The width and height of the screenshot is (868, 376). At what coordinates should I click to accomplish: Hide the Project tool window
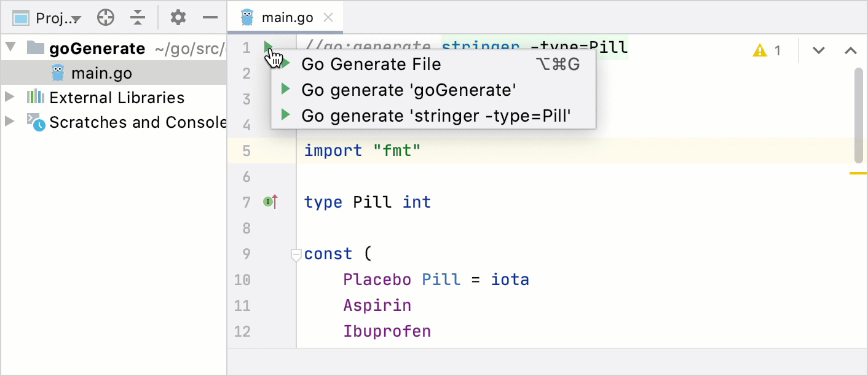[210, 17]
